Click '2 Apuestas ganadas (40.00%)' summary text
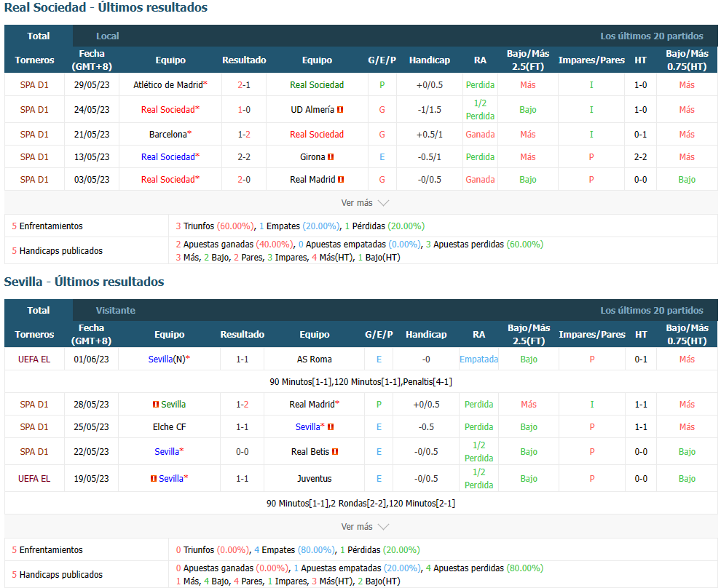The height and width of the screenshot is (588, 721). point(235,245)
